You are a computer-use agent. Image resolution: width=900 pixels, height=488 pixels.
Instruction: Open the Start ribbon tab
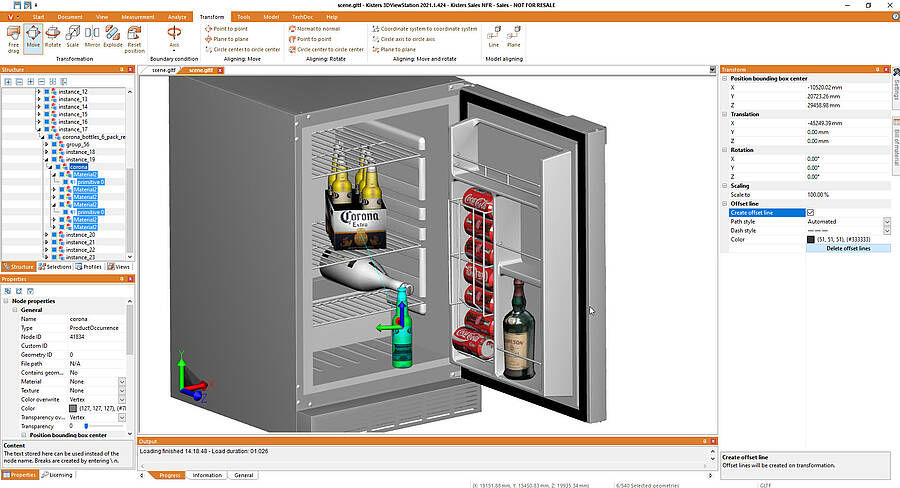click(x=38, y=17)
